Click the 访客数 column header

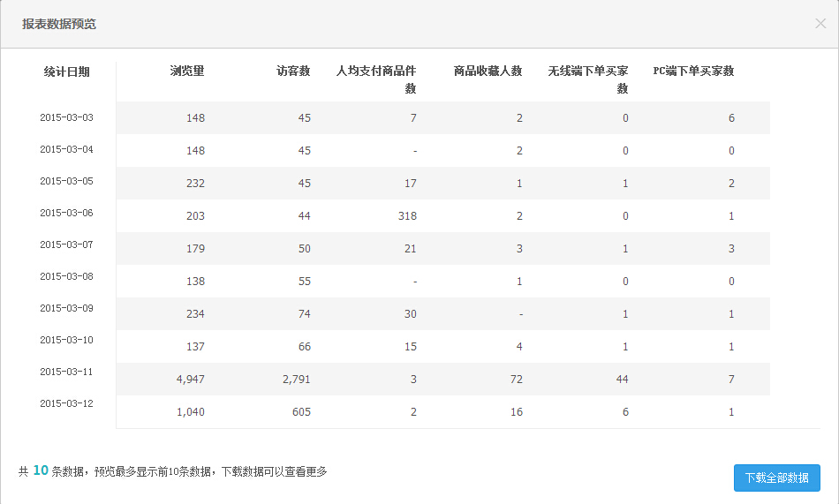(x=293, y=71)
